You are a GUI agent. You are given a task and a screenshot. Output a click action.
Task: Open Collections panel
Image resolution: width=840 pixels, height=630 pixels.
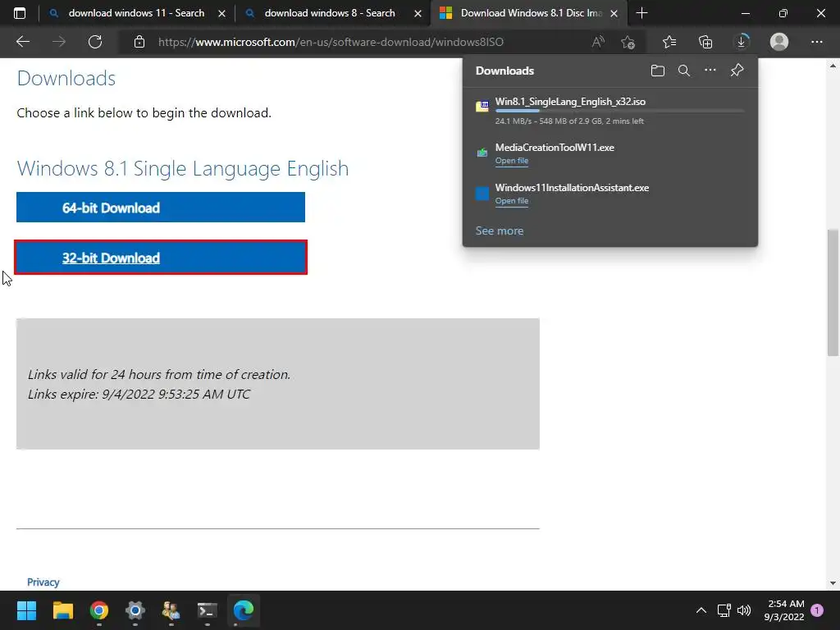pyautogui.click(x=705, y=42)
